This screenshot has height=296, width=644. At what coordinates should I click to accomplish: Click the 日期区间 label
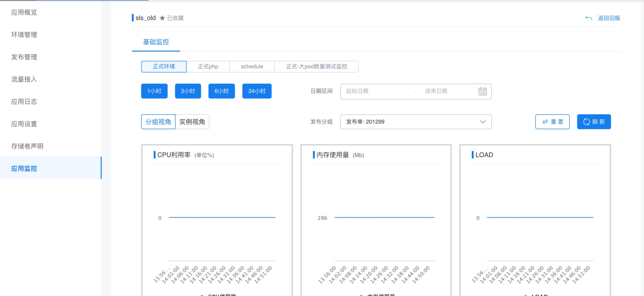322,91
